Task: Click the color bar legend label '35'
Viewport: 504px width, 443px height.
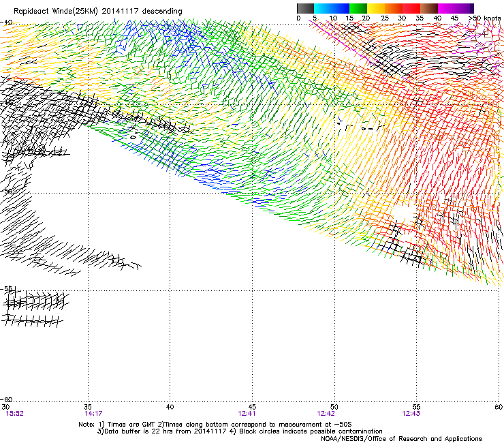Action: coord(420,18)
